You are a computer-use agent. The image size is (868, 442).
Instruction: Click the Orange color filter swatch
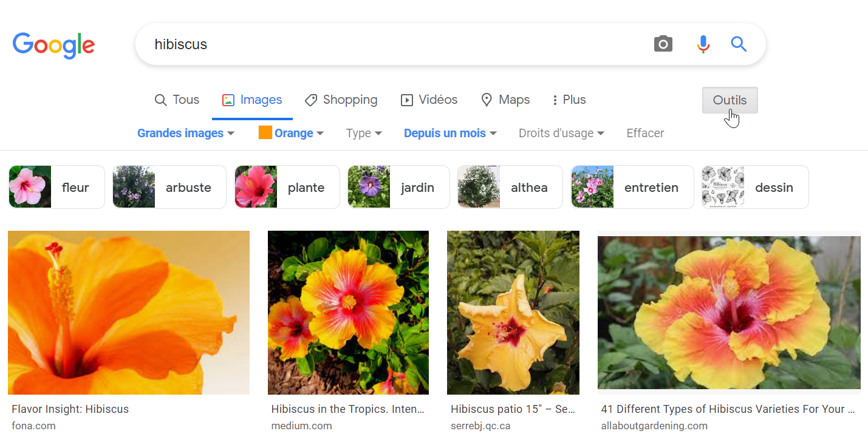click(265, 133)
